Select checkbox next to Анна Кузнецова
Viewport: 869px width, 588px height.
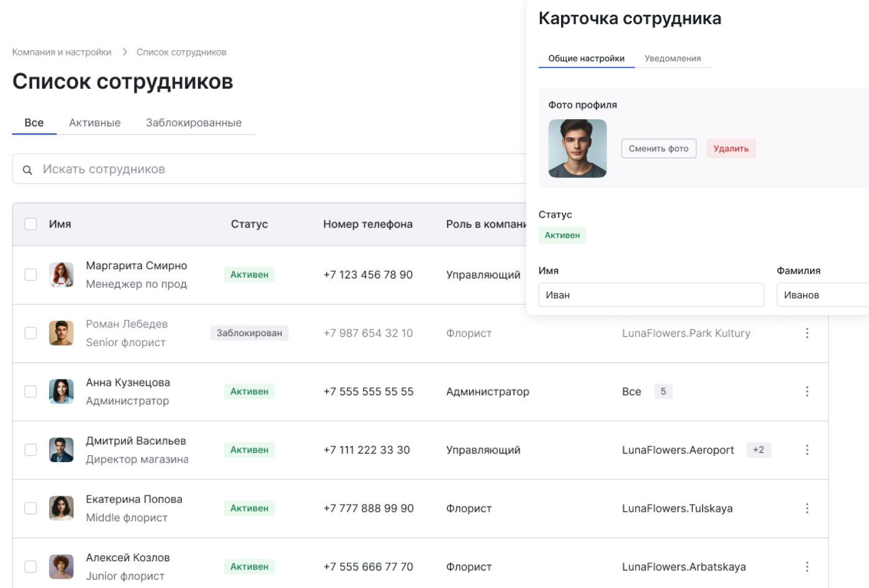[x=30, y=391]
